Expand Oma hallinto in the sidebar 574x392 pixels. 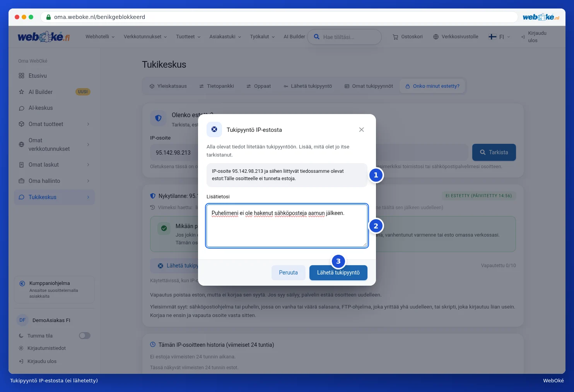[x=55, y=181]
